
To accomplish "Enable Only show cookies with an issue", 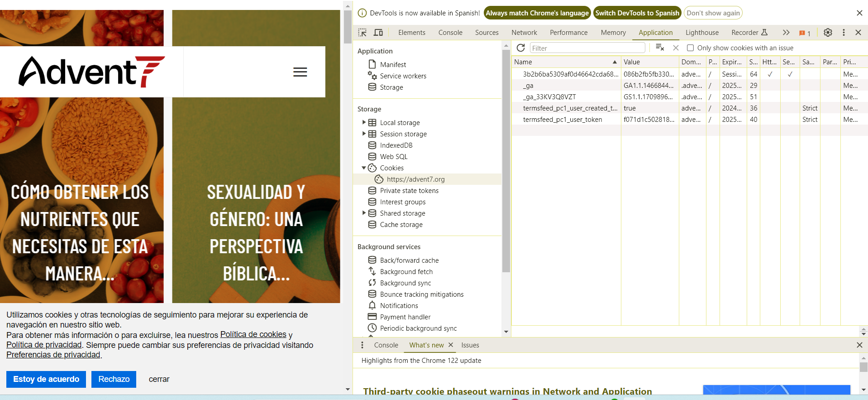I will pyautogui.click(x=691, y=48).
